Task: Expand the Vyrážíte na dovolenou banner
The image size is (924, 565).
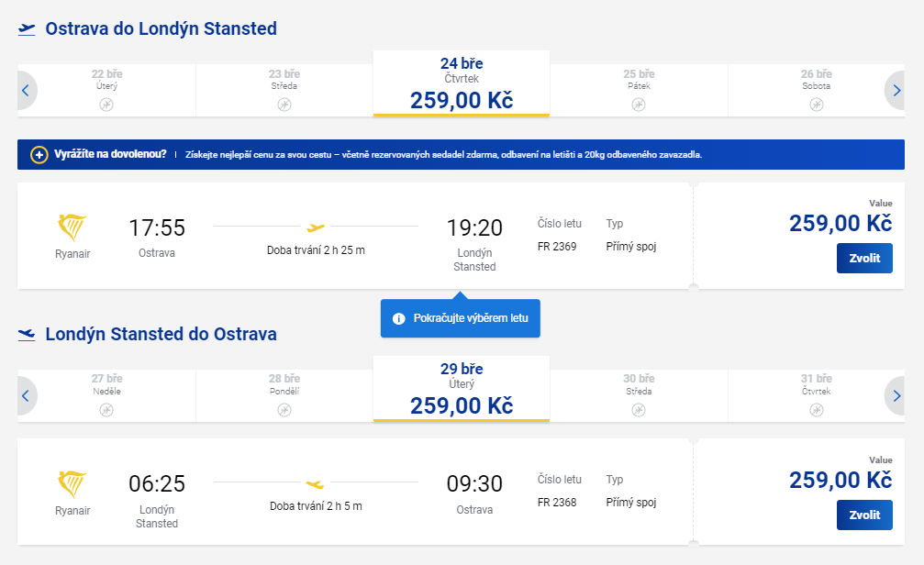Action: point(461,155)
